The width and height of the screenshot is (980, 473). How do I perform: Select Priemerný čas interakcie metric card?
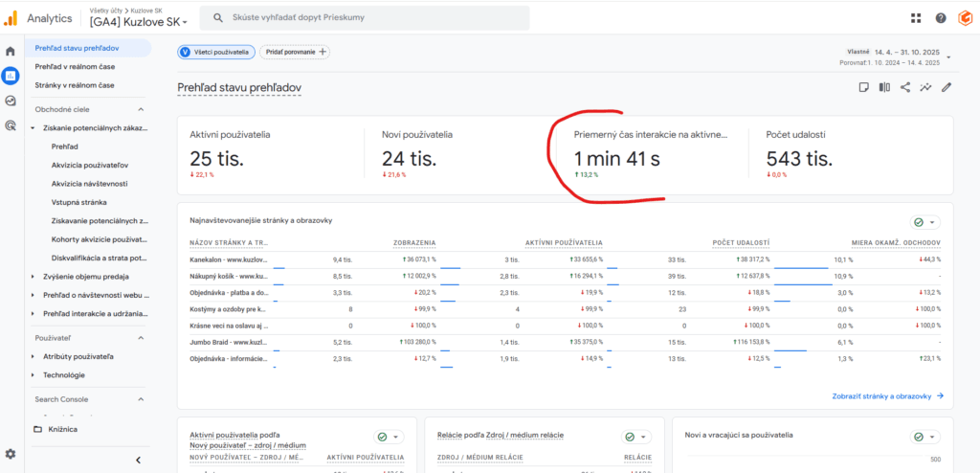652,154
